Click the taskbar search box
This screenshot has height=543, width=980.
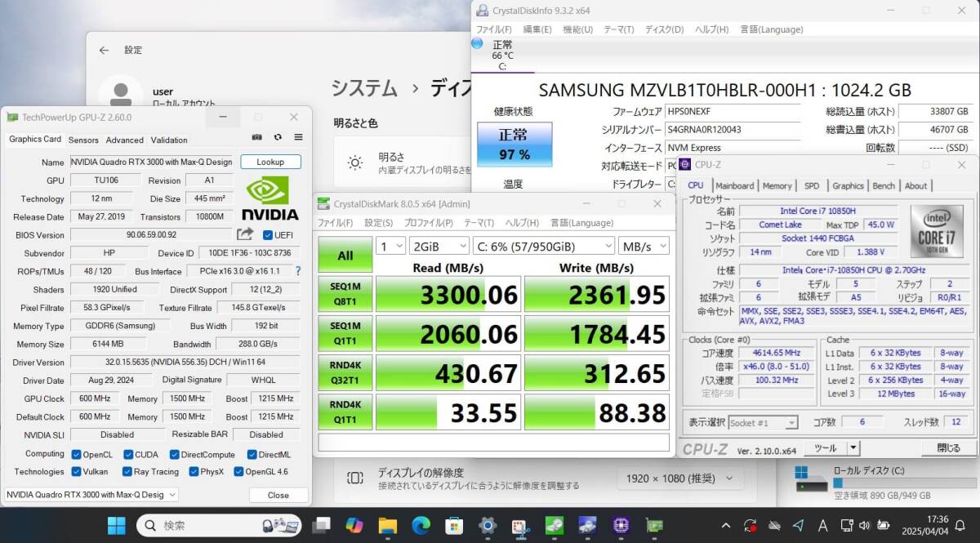click(219, 524)
